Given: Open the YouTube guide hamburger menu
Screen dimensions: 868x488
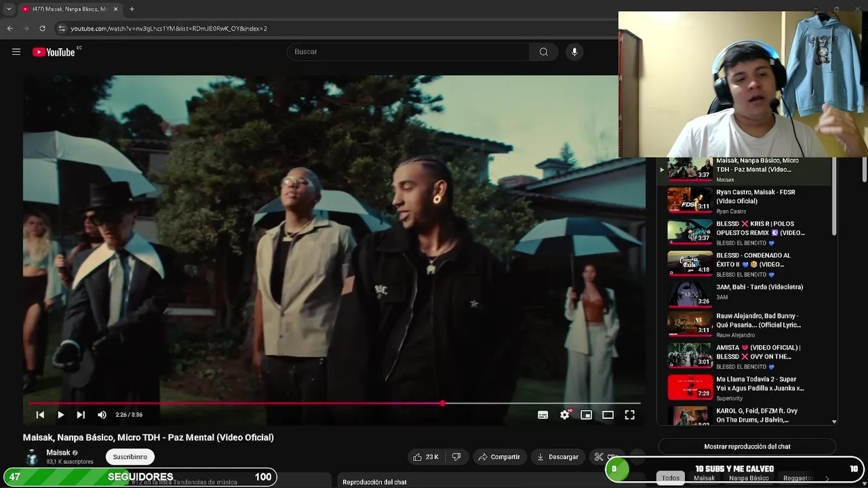Looking at the screenshot, I should coord(16,52).
